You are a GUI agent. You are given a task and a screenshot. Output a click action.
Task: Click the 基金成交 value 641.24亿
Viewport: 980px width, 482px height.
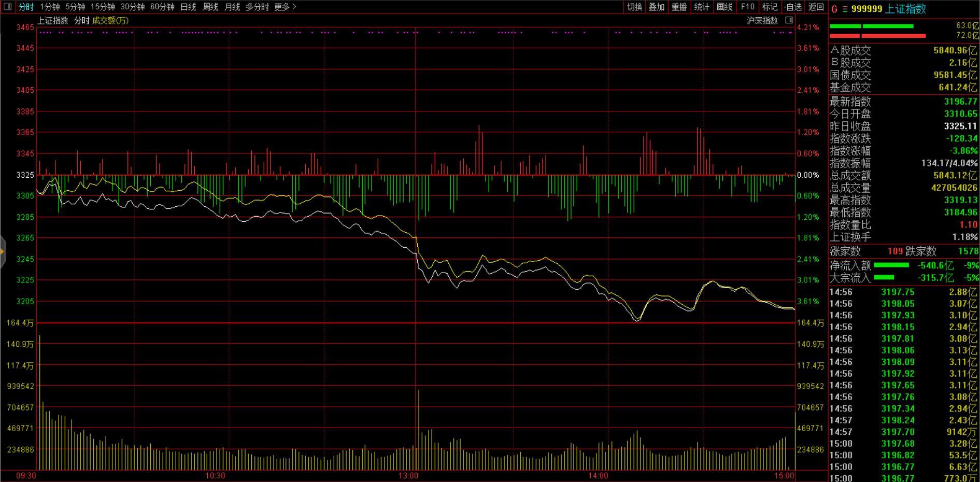point(958,88)
